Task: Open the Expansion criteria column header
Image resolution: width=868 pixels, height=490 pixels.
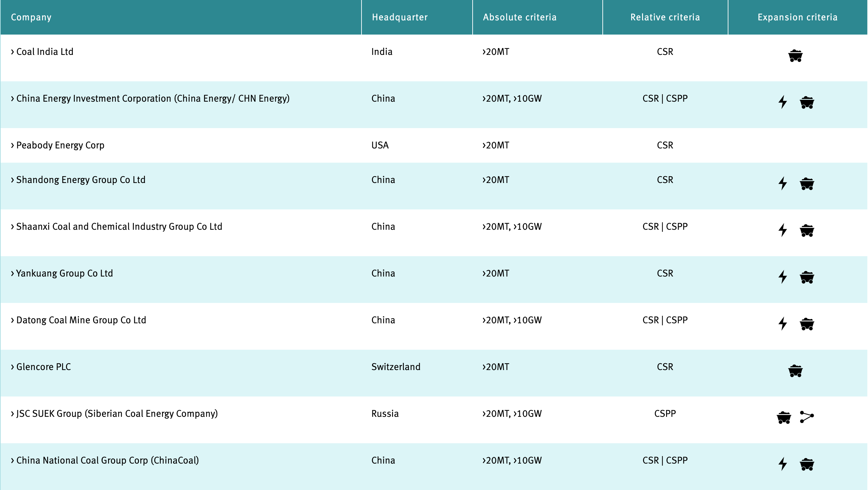Action: [x=798, y=17]
